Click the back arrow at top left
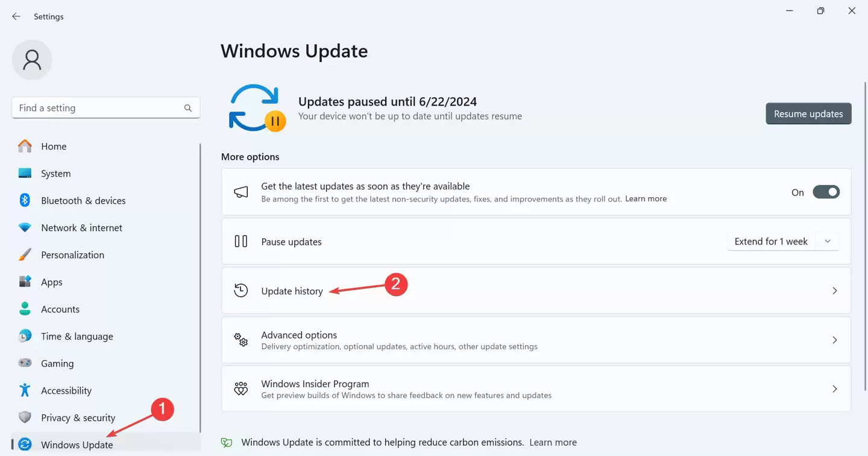 tap(16, 16)
